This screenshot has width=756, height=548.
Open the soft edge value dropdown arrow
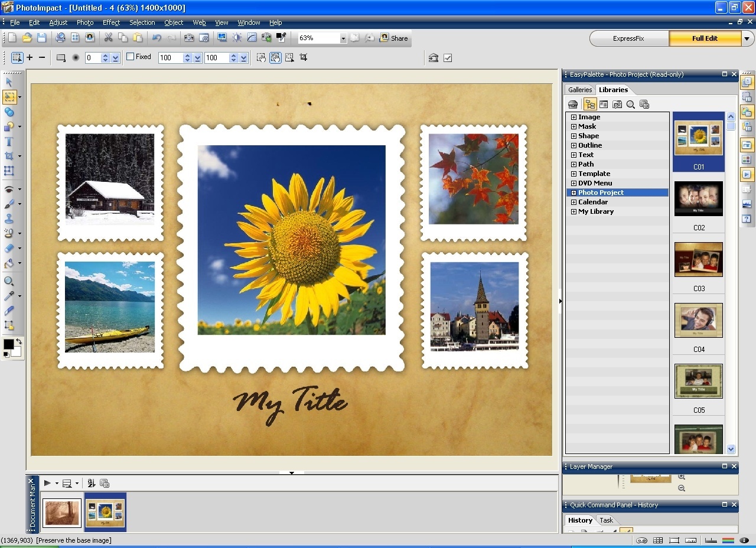(115, 58)
